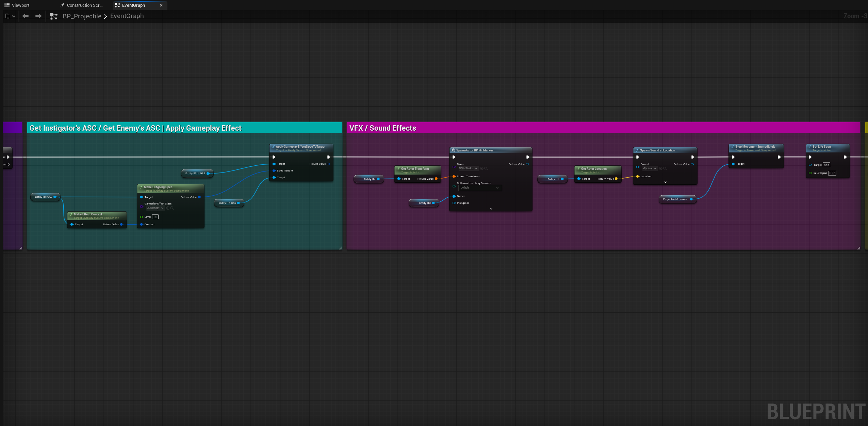Select the Set Life Span node title

pos(821,147)
